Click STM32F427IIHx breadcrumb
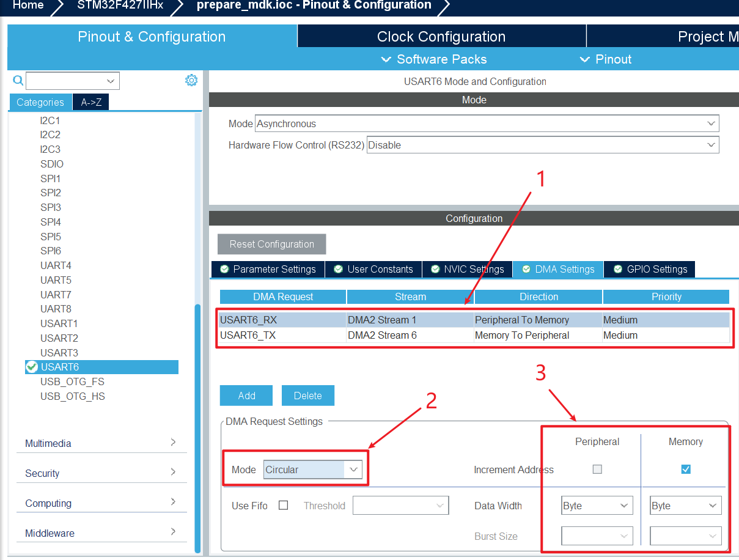The height and width of the screenshot is (560, 739). click(x=120, y=6)
